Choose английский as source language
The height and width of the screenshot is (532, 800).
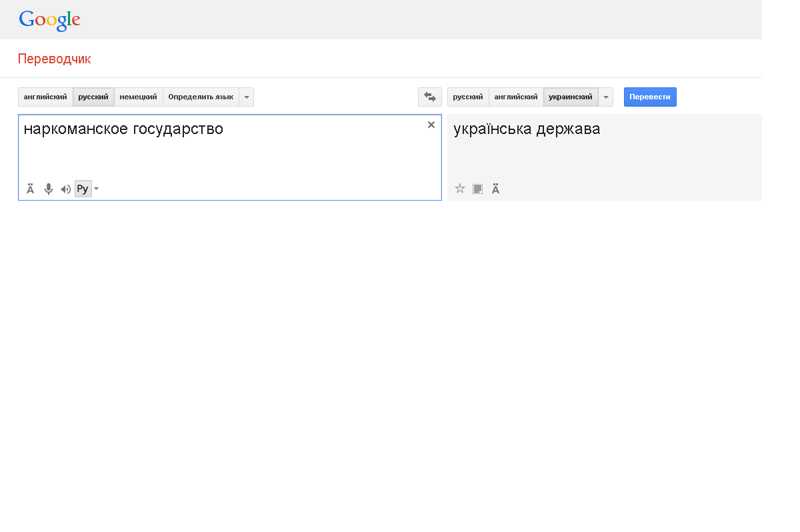pyautogui.click(x=45, y=97)
